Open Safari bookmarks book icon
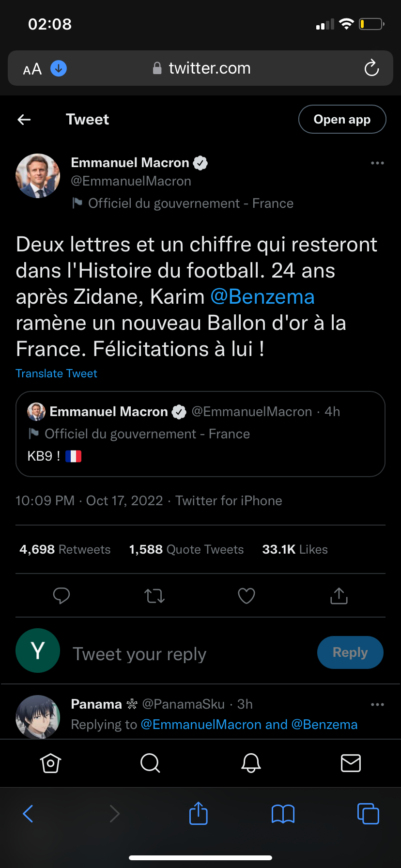This screenshot has width=401, height=868. coord(283,814)
